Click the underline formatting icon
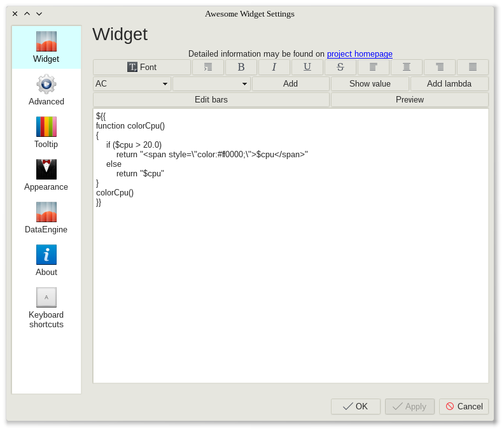This screenshot has width=504, height=431. pyautogui.click(x=307, y=67)
